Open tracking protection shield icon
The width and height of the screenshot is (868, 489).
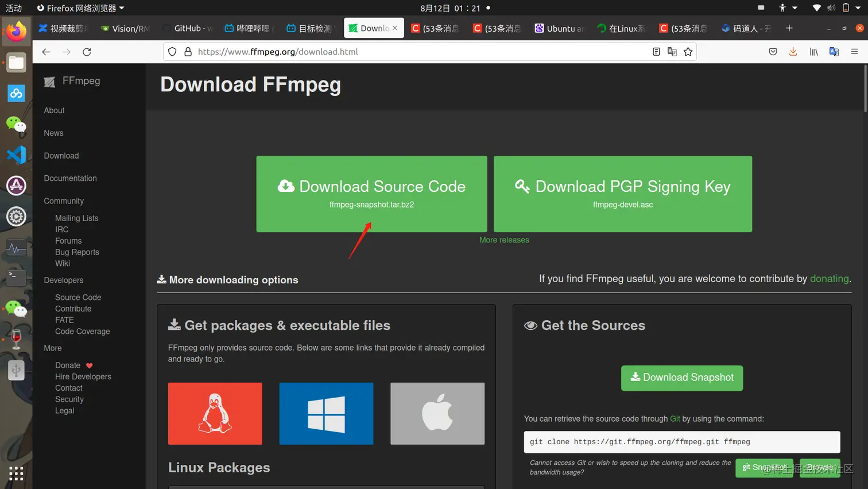pyautogui.click(x=172, y=52)
